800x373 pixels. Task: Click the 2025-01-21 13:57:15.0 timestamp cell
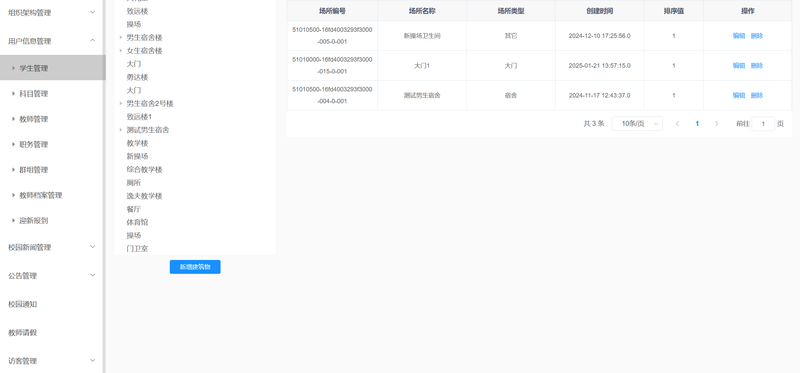(599, 65)
